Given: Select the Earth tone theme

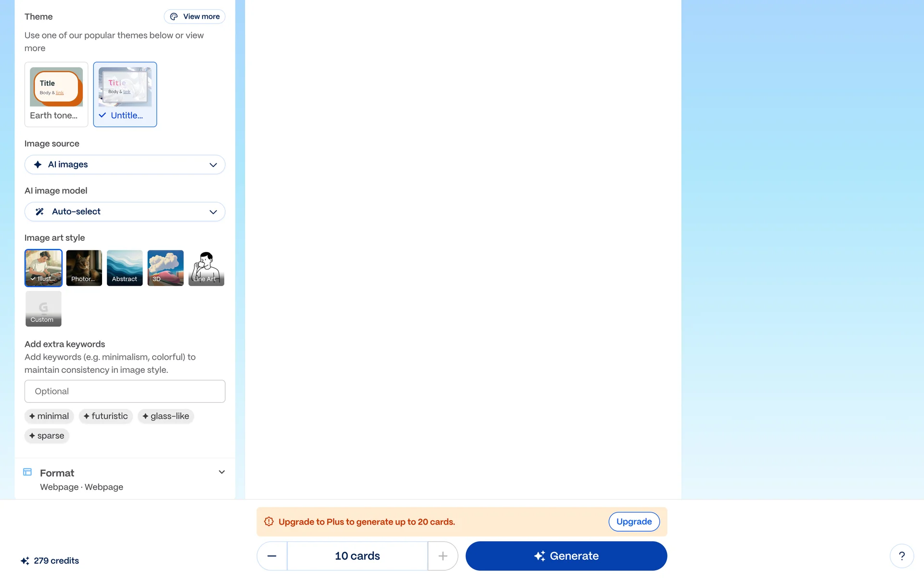Looking at the screenshot, I should pyautogui.click(x=56, y=94).
